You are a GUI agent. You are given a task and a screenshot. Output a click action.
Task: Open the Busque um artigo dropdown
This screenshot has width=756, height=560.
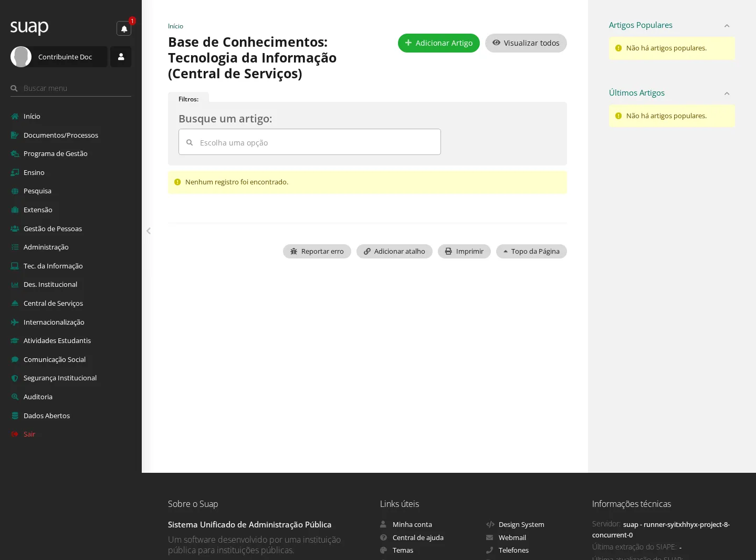[310, 142]
